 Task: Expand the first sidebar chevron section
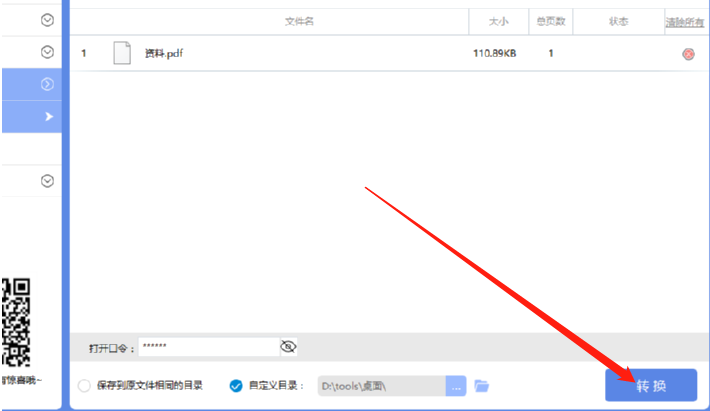tap(47, 20)
